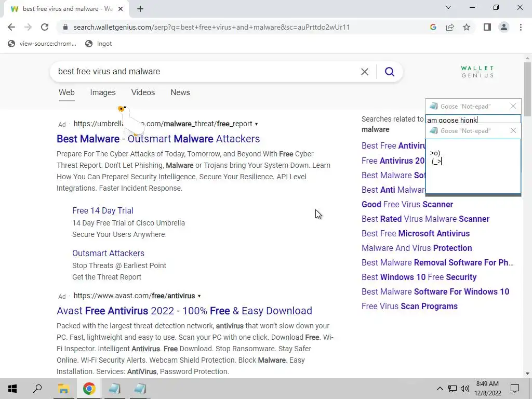Image resolution: width=532 pixels, height=399 pixels.
Task: Click the Wallet Genius logo
Action: (477, 72)
